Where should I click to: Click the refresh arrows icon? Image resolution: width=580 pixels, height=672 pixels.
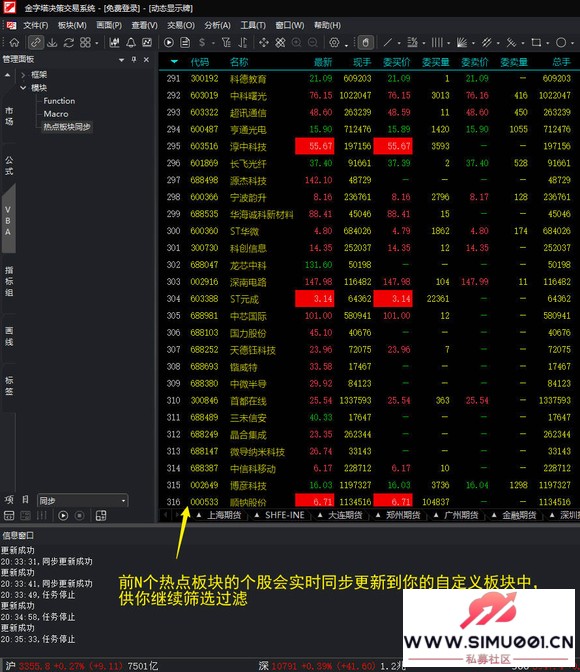click(x=69, y=42)
